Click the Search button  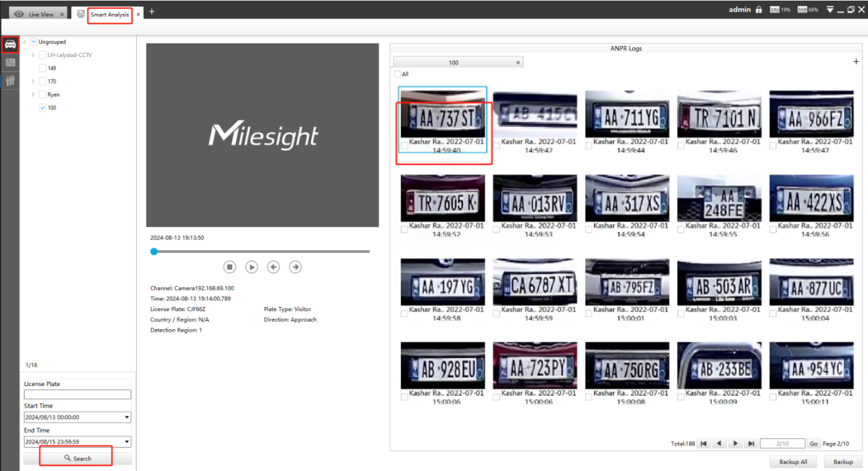77,458
